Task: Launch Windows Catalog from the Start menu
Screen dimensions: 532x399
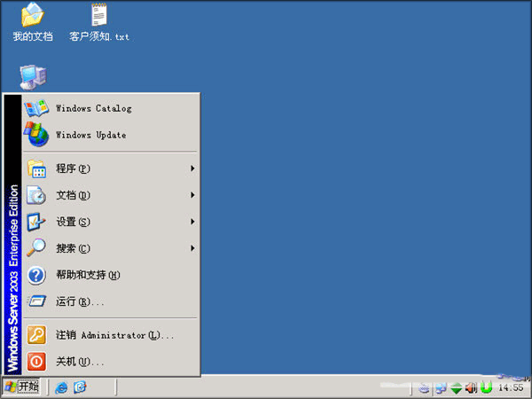Action: point(111,108)
